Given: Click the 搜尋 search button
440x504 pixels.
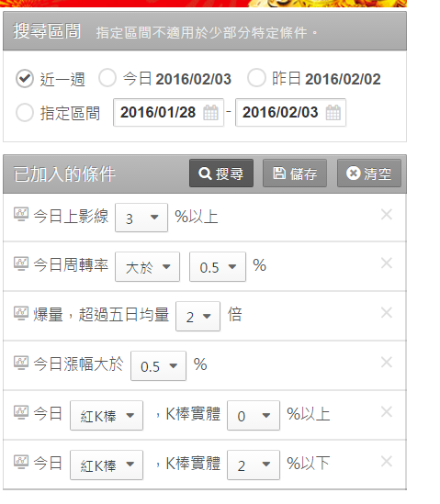Looking at the screenshot, I should coord(221,174).
